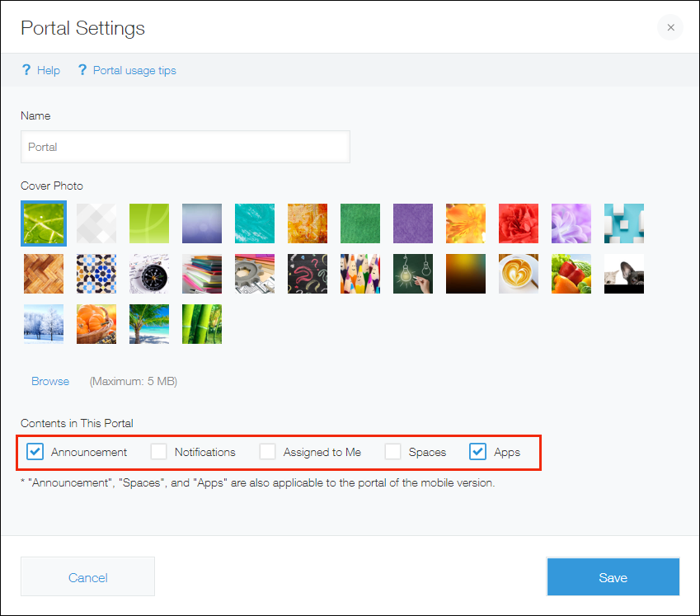The height and width of the screenshot is (616, 700).
Task: Enable the Notifications content checkbox
Action: coord(158,451)
